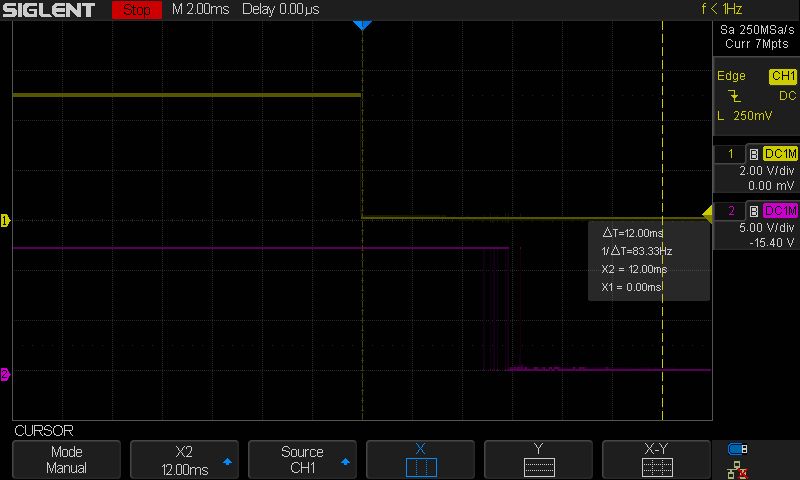The width and height of the screenshot is (800, 480).
Task: Click the LAN disconnected network icon
Action: [x=737, y=470]
